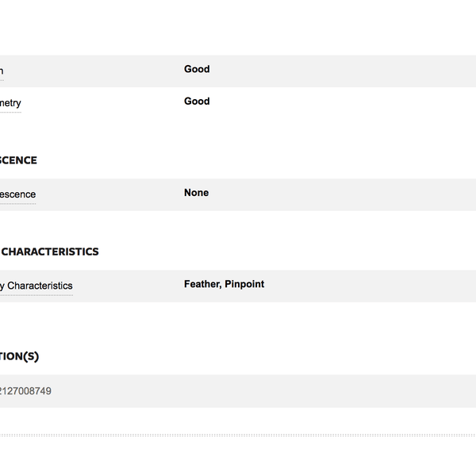
Task: Click blank space right of Feather, Pinpoint
Action: 370,286
